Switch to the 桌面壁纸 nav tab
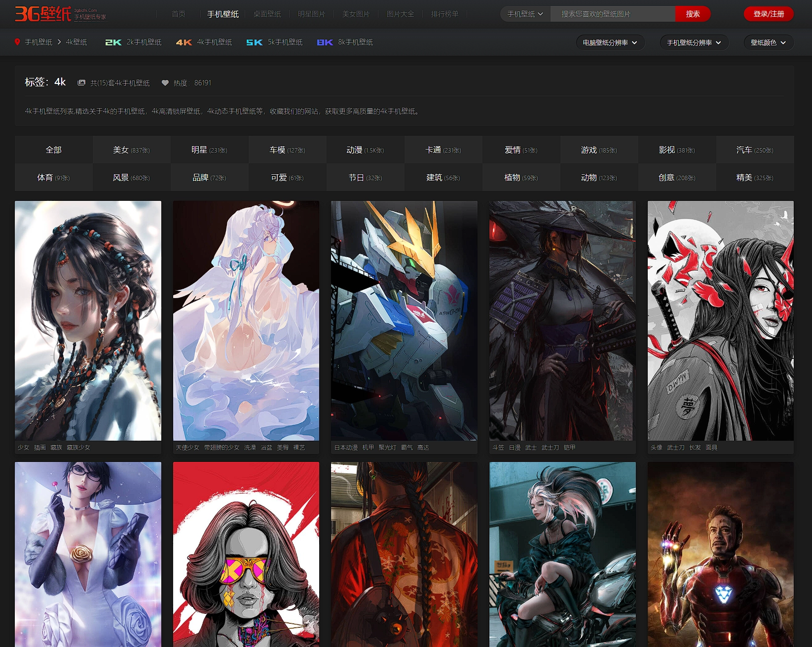812x647 pixels. coord(267,14)
